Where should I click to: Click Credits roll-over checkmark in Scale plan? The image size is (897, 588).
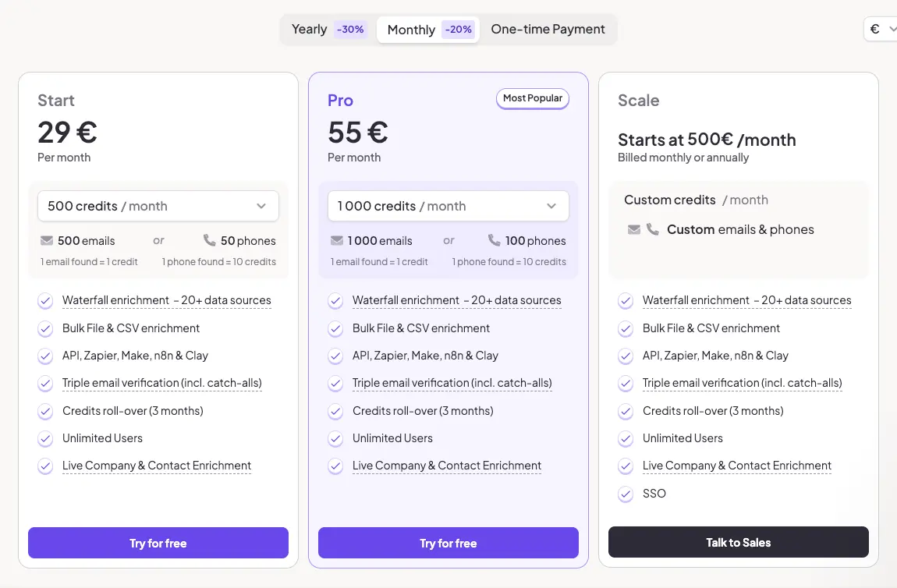click(626, 411)
